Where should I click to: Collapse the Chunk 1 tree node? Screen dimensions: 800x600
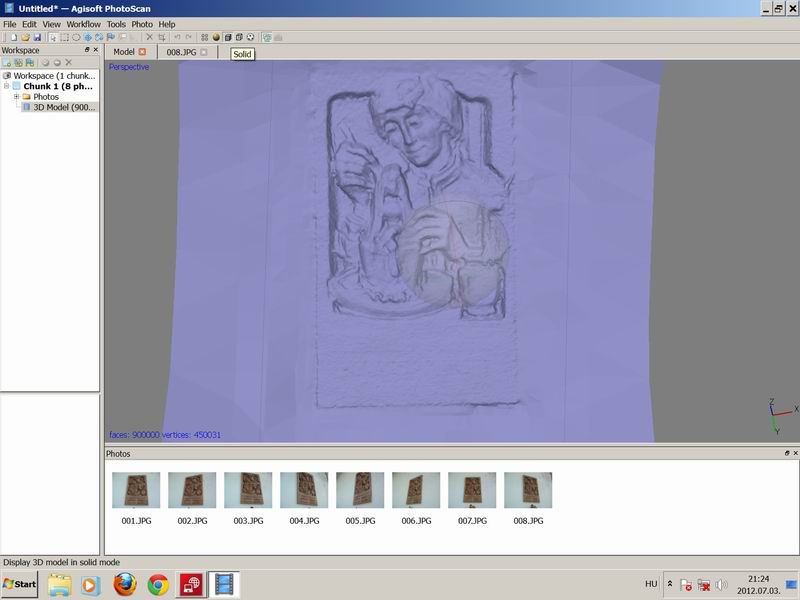point(6,86)
